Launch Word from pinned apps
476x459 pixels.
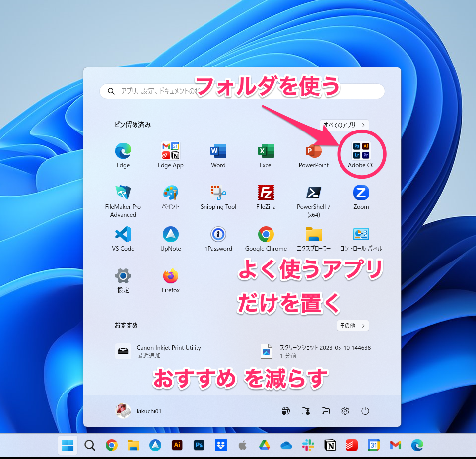(218, 155)
